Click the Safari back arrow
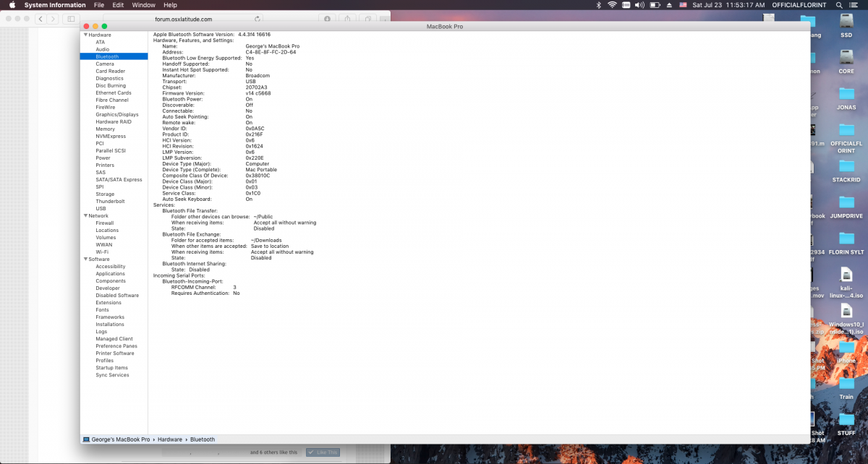 tap(39, 19)
